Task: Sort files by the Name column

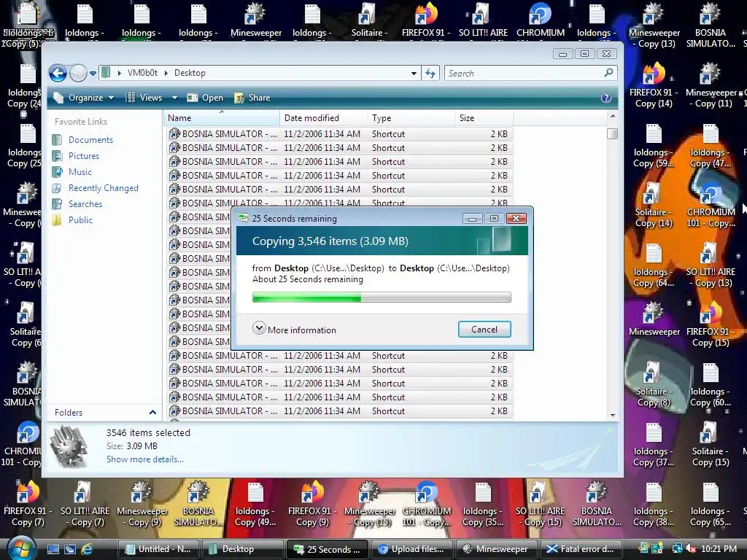Action: coord(222,118)
